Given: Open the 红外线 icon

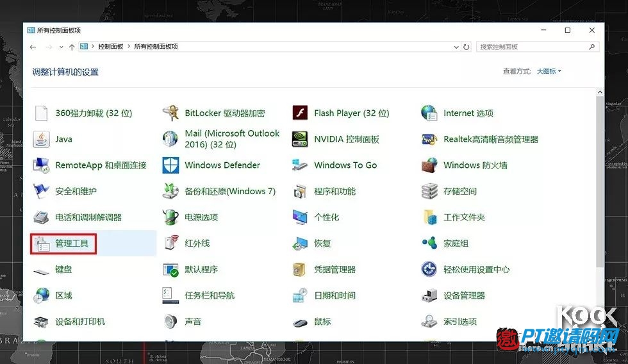Looking at the screenshot, I should [172, 243].
